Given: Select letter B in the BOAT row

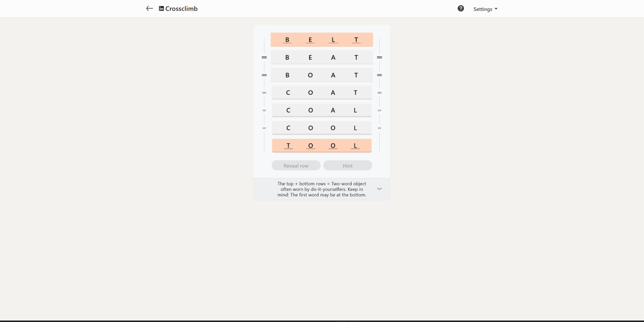Looking at the screenshot, I should pos(287,75).
